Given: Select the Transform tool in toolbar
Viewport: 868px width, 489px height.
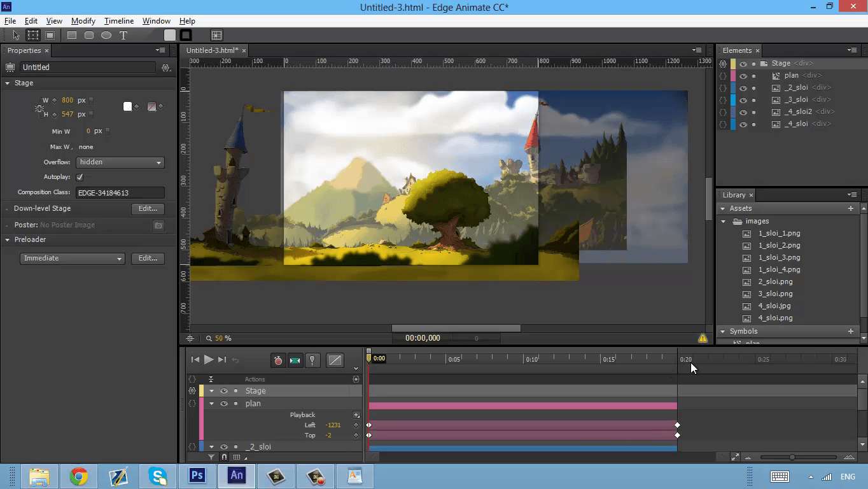Looking at the screenshot, I should coord(33,36).
